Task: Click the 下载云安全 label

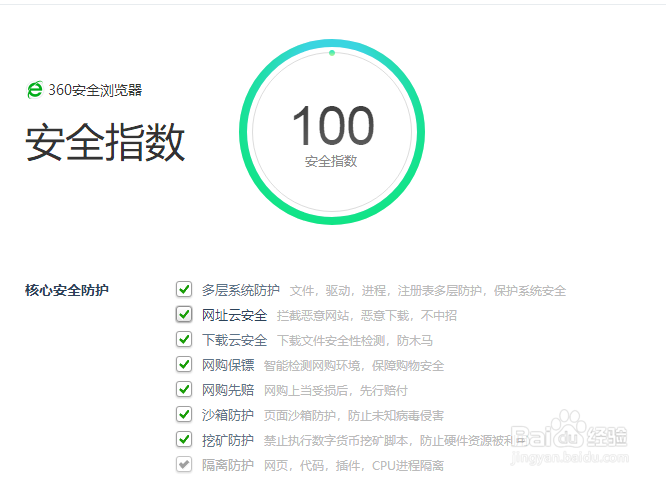Action: click(x=234, y=340)
